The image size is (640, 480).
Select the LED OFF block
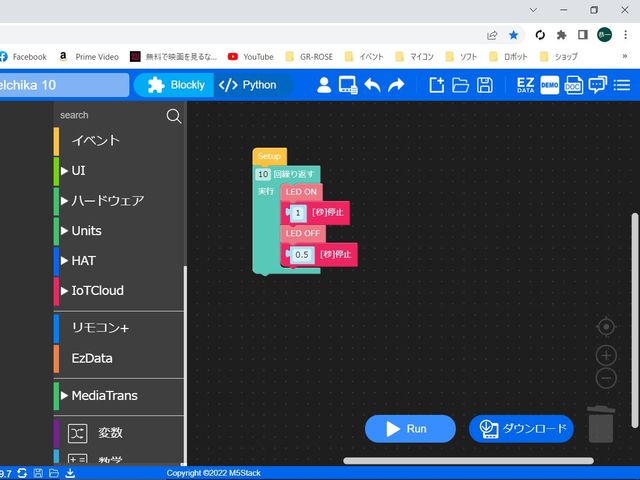point(302,233)
